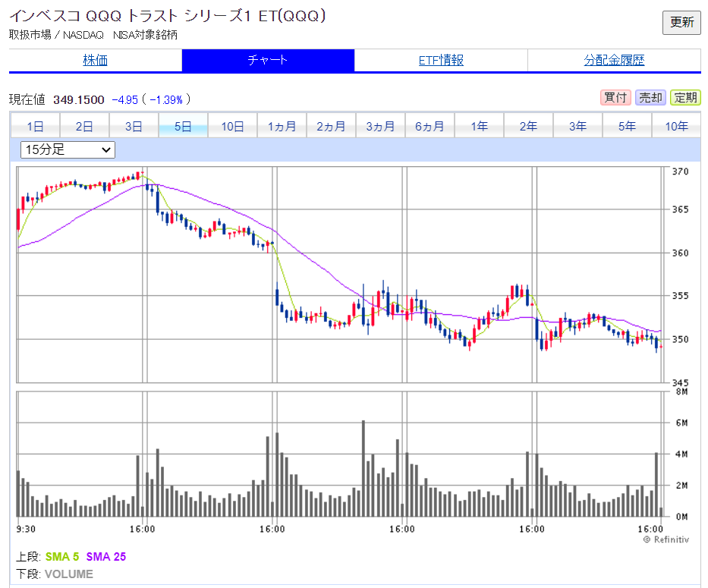Select the 10年 chart period
The height and width of the screenshot is (588, 708).
point(676,126)
